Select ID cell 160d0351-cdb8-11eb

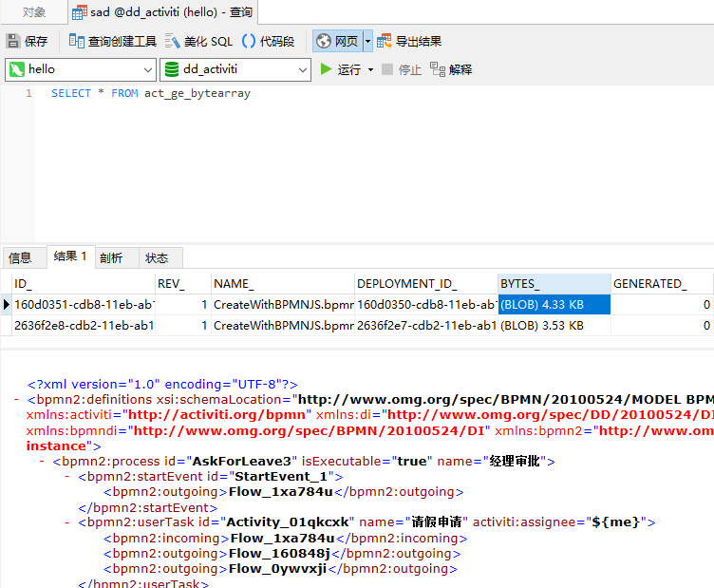(84, 305)
